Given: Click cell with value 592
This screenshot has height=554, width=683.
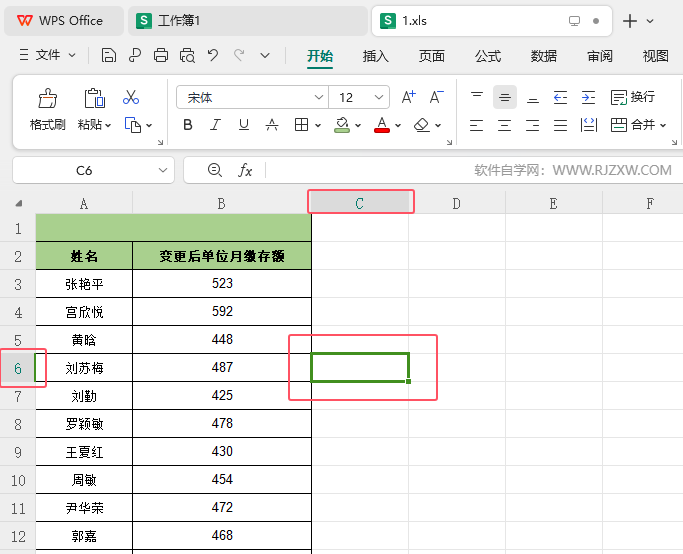Looking at the screenshot, I should pos(222,311).
